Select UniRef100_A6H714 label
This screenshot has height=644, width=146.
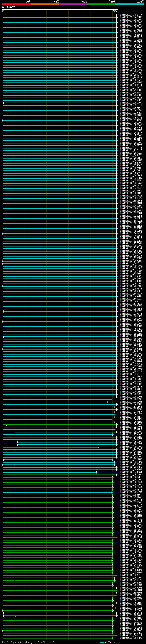click(131, 77)
